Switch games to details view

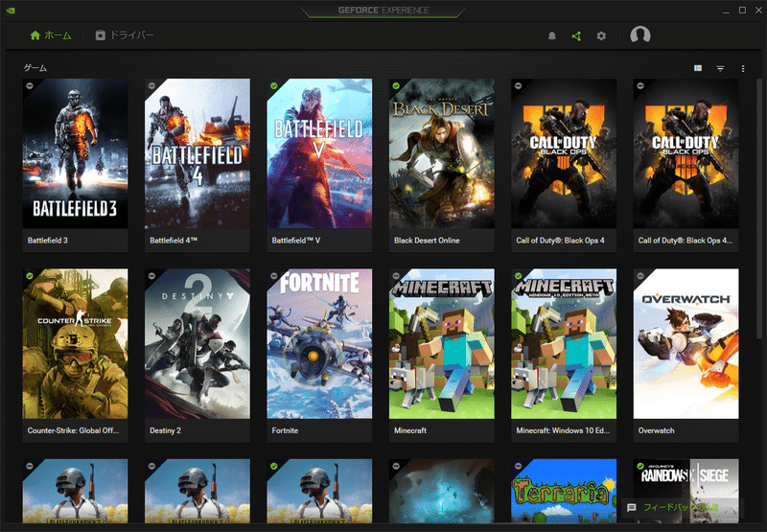(698, 68)
